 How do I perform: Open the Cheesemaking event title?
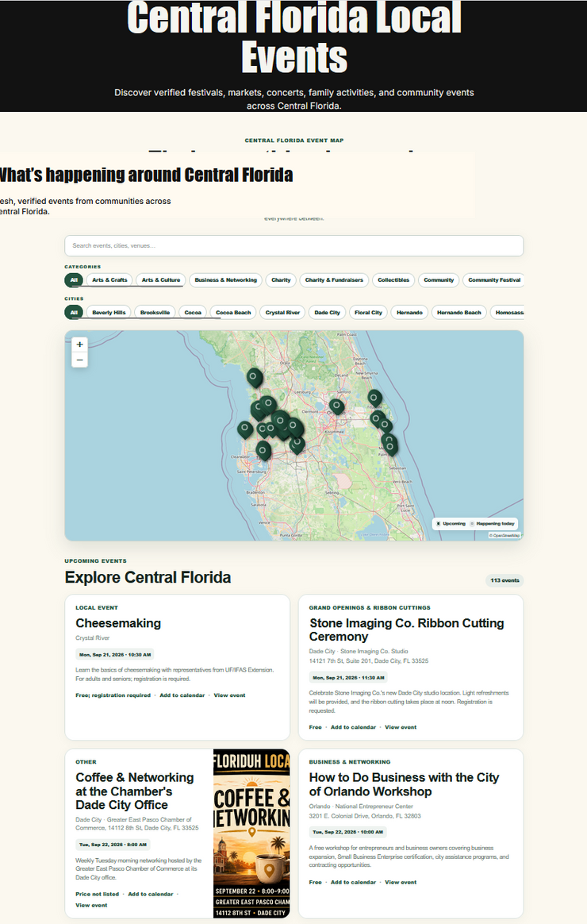point(118,623)
